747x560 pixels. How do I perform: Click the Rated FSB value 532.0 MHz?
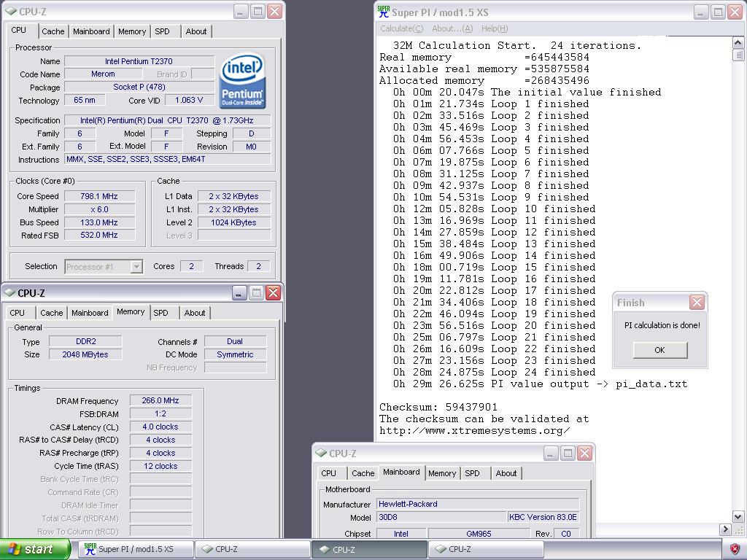pos(99,236)
